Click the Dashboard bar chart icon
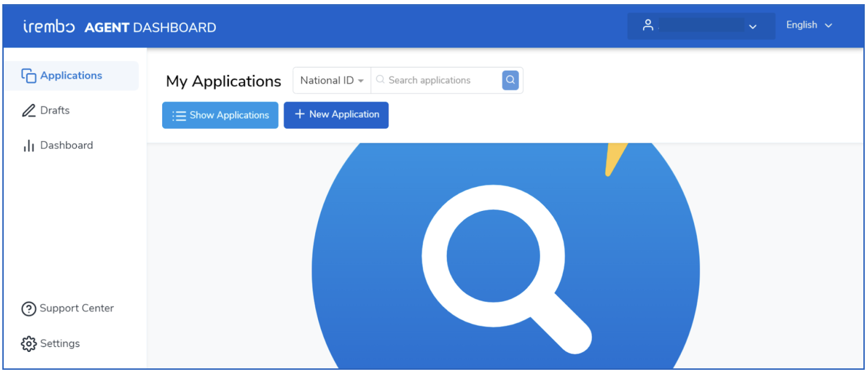 (x=29, y=146)
